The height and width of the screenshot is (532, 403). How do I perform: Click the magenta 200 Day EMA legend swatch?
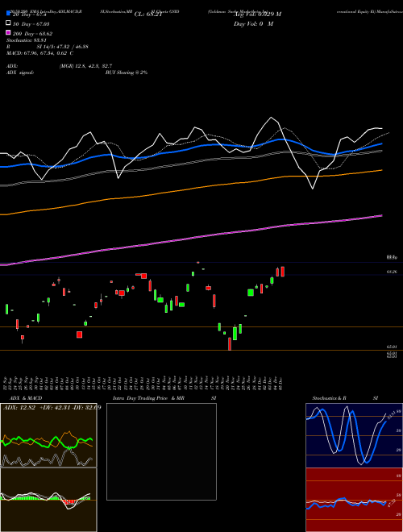tap(9, 32)
